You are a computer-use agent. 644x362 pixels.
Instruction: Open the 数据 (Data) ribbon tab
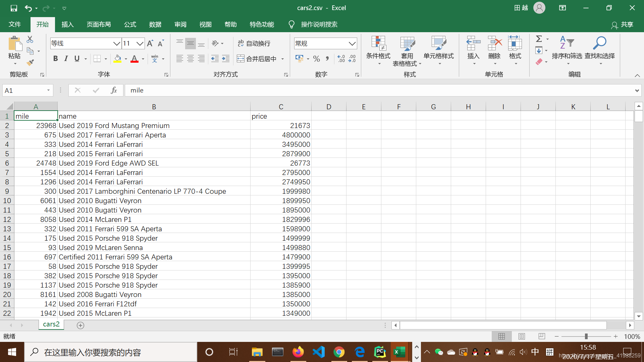click(x=155, y=24)
